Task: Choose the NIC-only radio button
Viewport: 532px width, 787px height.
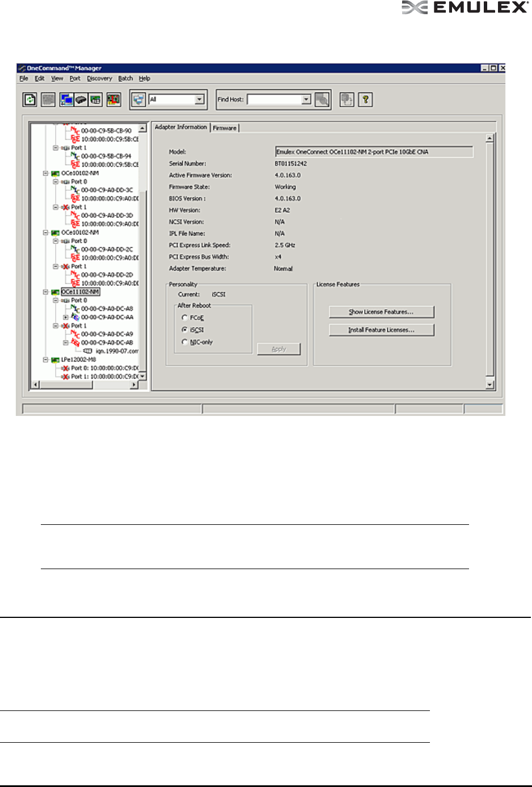Action: click(184, 342)
